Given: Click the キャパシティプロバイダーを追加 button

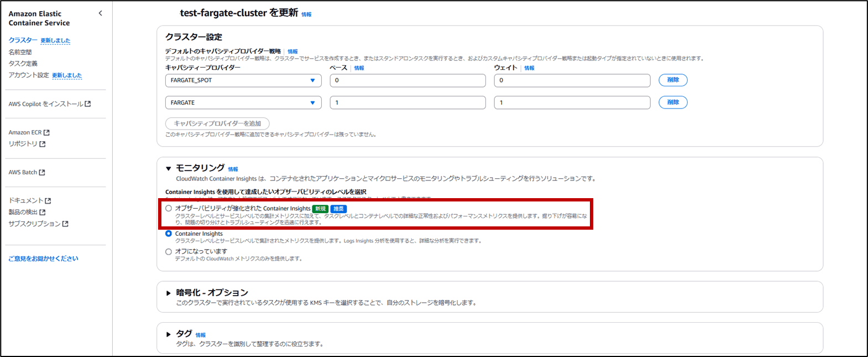Looking at the screenshot, I should click(x=217, y=123).
